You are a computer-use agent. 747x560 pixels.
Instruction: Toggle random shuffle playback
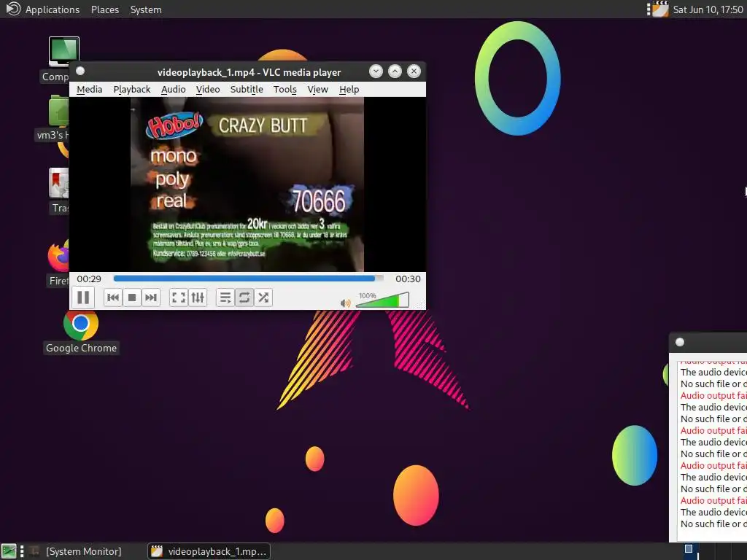tap(263, 297)
